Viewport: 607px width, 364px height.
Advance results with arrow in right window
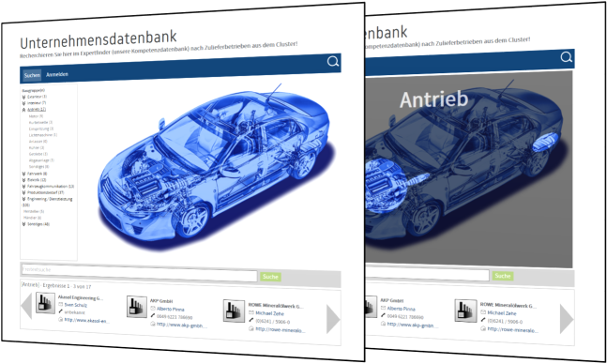tap(567, 319)
